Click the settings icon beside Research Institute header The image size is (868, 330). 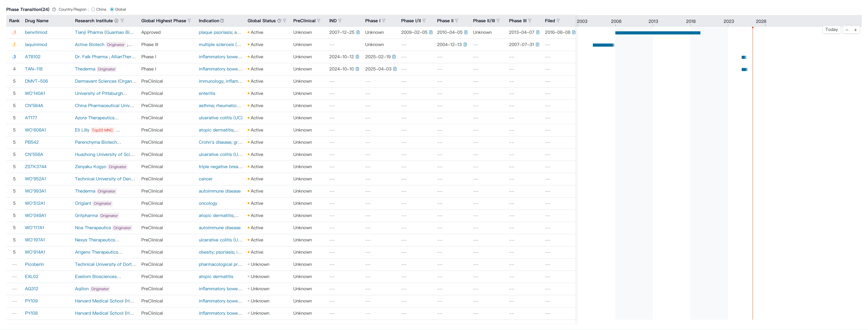coord(116,21)
